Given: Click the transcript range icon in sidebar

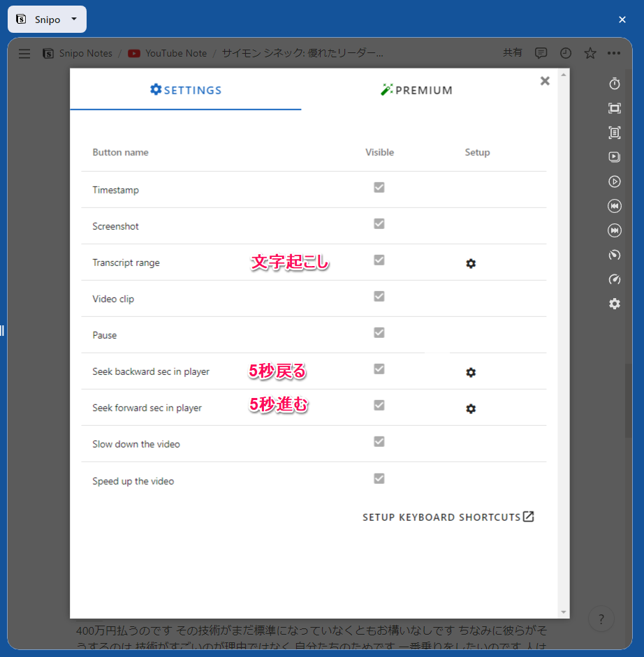Looking at the screenshot, I should point(614,133).
